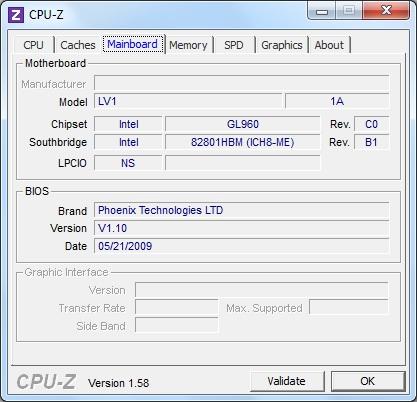This screenshot has height=402, width=417.
Task: Show the About tab
Action: coord(329,45)
